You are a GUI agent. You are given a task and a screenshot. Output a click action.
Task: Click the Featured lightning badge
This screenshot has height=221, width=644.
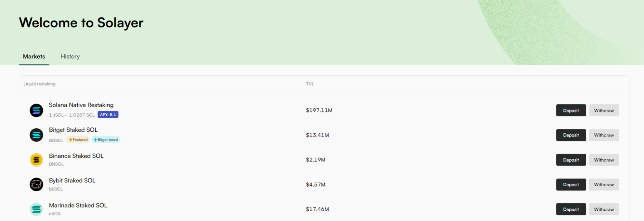[x=78, y=139]
